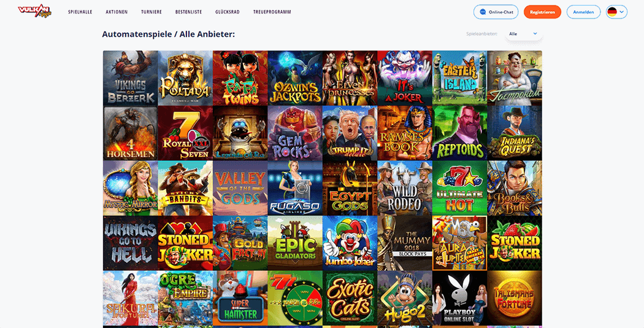This screenshot has height=328, width=644.
Task: Open the Hugo 2 game tile
Action: point(405,299)
